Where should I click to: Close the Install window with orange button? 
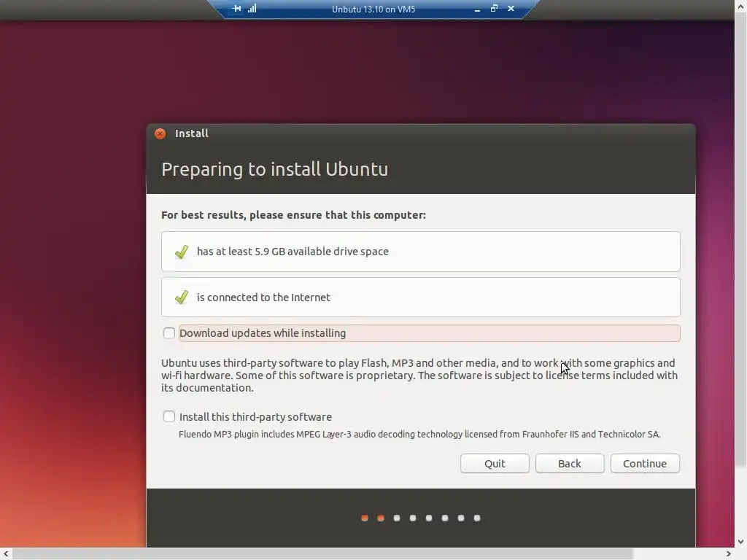(x=160, y=134)
